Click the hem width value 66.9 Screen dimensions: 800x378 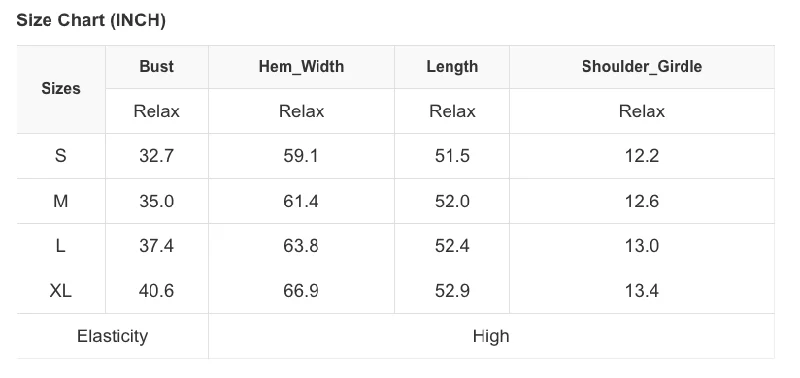coord(301,291)
